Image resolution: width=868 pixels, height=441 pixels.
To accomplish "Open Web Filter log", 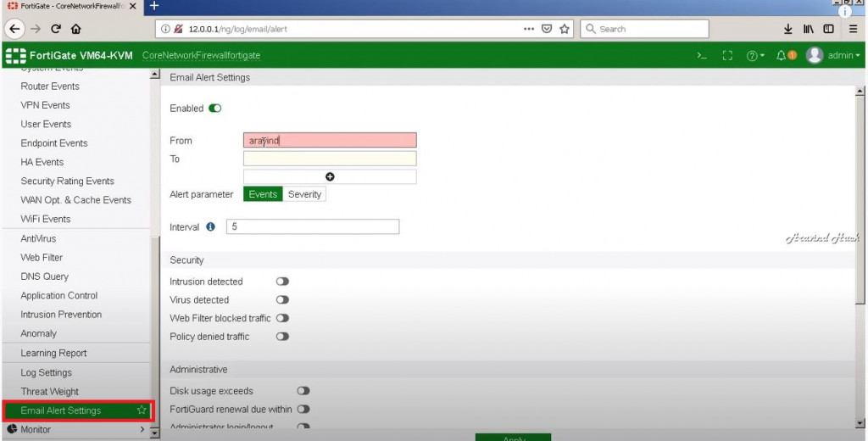I will pos(42,257).
